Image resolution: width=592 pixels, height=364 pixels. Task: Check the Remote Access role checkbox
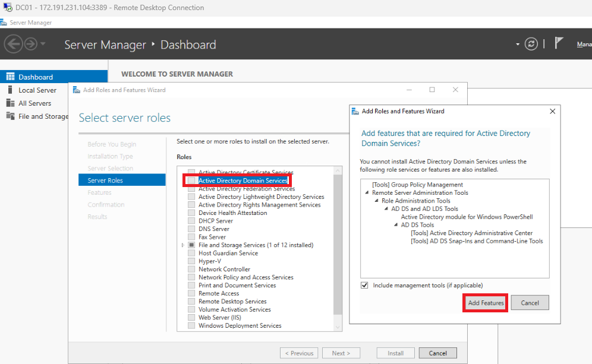pyautogui.click(x=191, y=293)
